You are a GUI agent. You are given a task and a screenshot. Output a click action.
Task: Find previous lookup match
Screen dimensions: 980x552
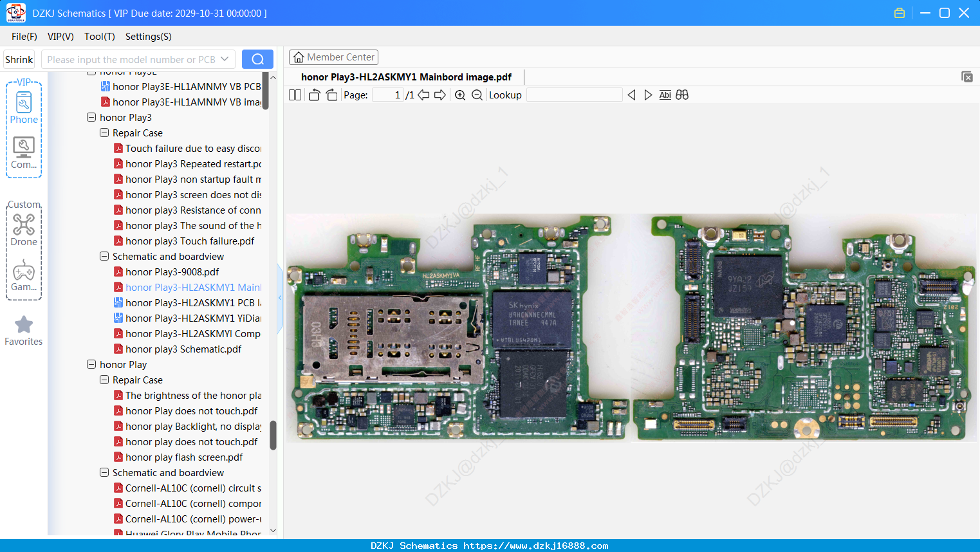(x=631, y=95)
